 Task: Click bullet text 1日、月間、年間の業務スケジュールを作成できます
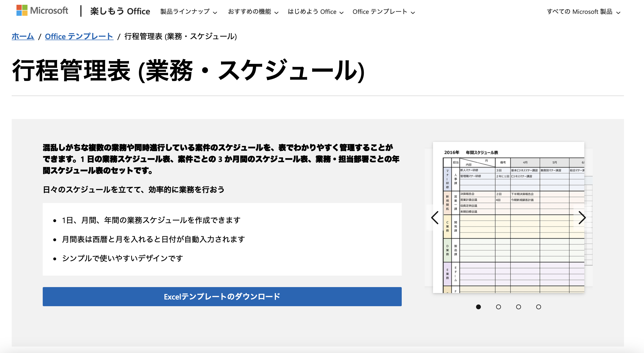point(151,220)
